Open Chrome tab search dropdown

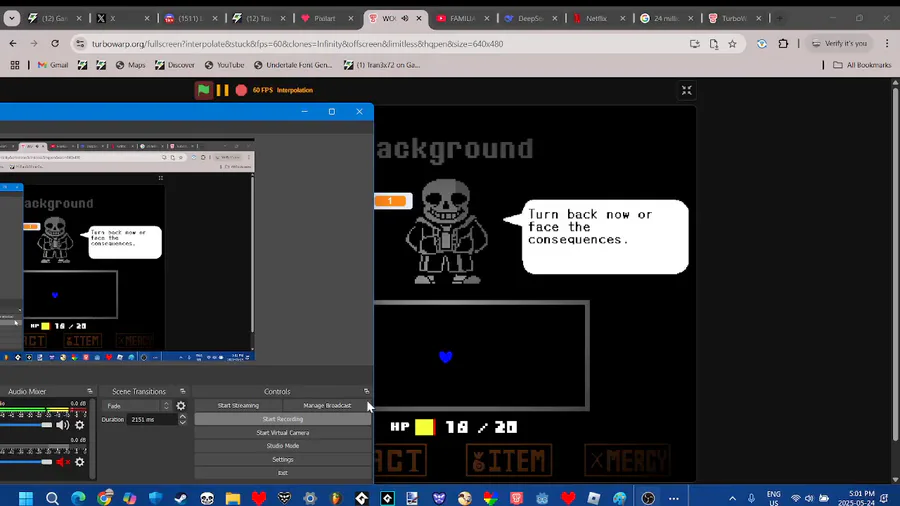pyautogui.click(x=11, y=18)
